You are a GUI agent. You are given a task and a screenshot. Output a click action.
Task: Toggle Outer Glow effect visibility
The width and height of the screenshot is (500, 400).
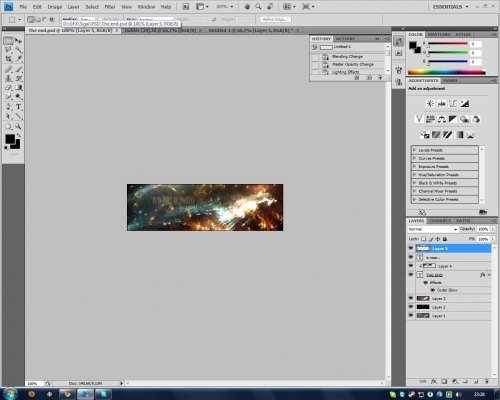click(432, 290)
